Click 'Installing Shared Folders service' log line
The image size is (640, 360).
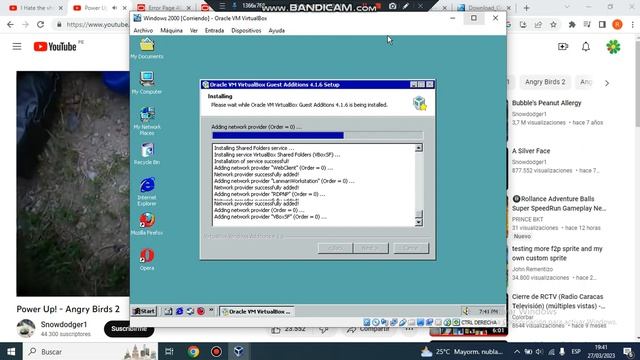point(254,148)
